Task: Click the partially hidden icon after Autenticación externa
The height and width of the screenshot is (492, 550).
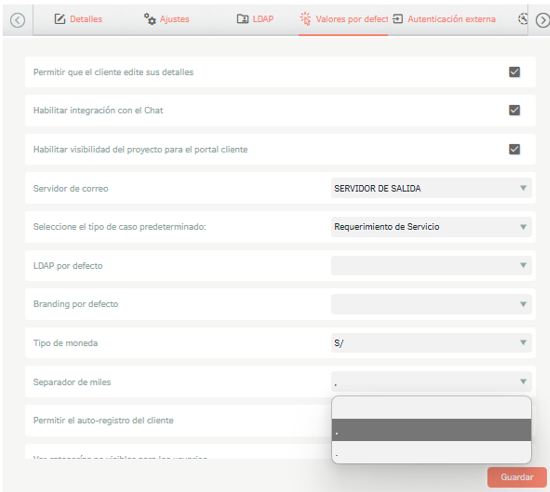Action: [523, 19]
